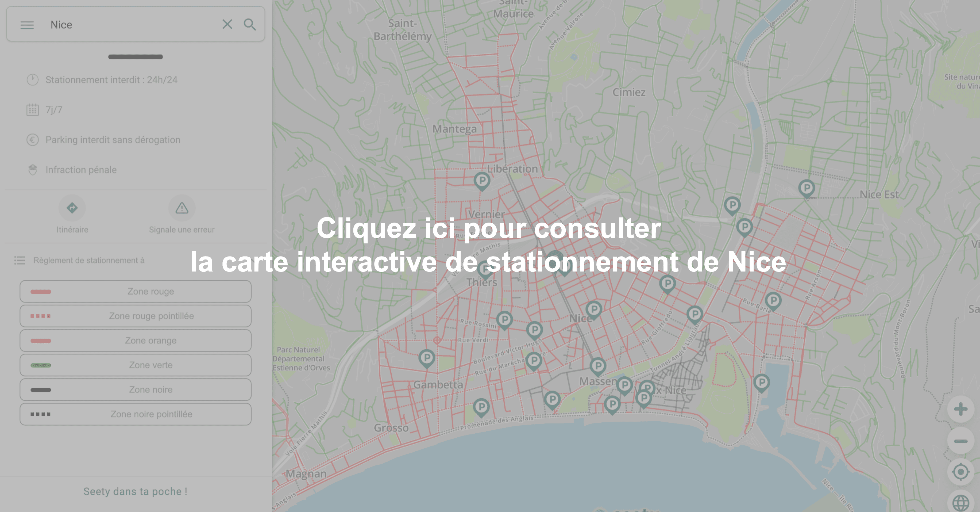This screenshot has width=980, height=512.
Task: Click Seety dans ta poche link
Action: 135,491
